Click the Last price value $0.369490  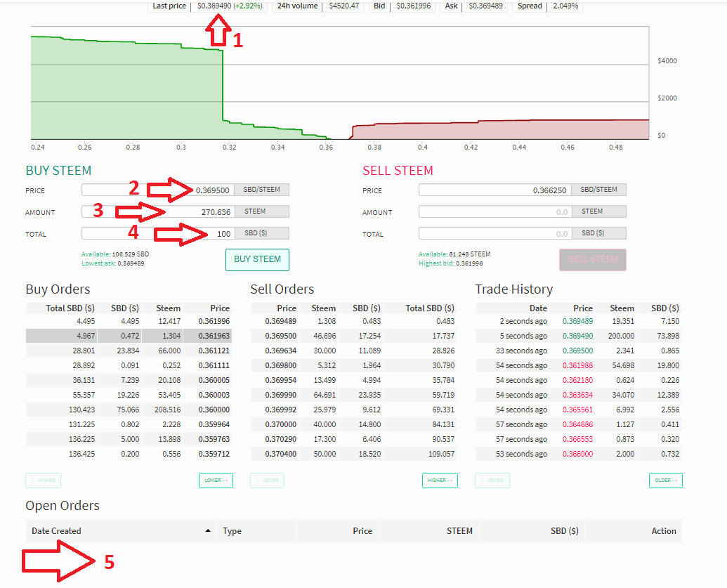pyautogui.click(x=214, y=6)
